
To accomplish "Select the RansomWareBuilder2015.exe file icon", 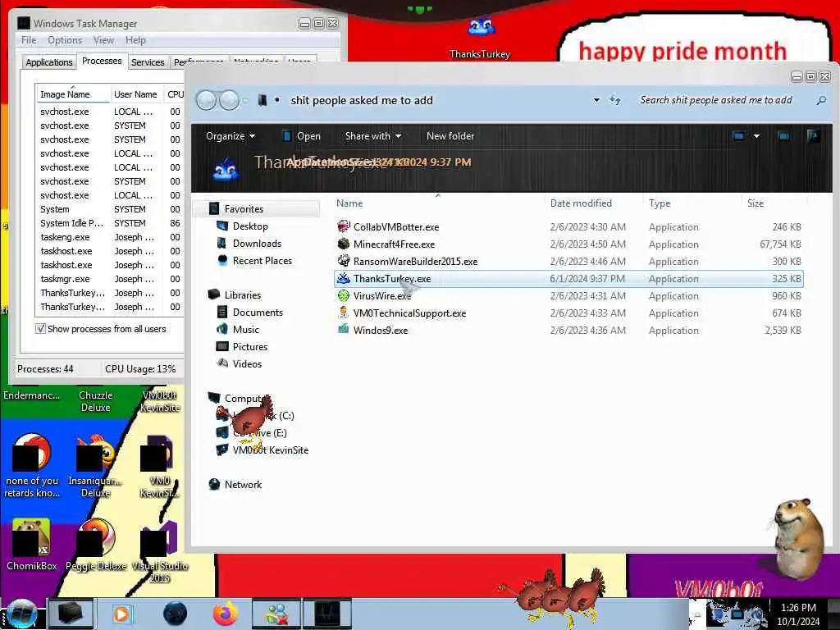I will click(344, 261).
